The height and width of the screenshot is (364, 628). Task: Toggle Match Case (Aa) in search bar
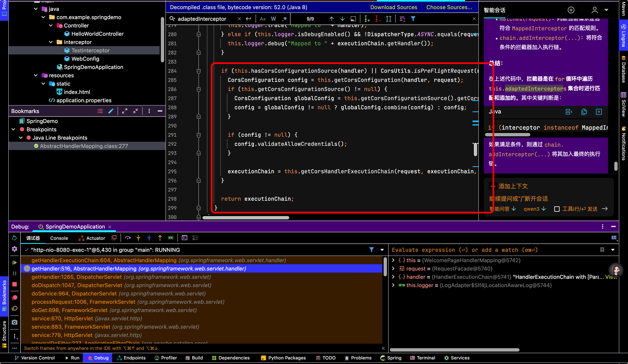coord(263,19)
